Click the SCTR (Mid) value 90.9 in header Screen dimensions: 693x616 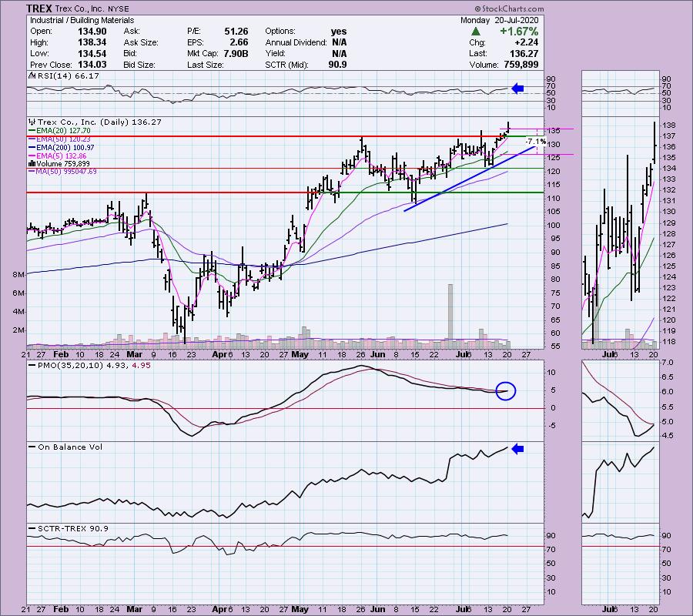point(338,65)
